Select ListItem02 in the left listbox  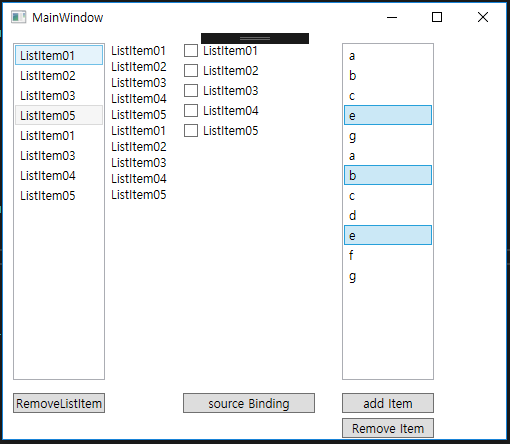click(59, 76)
